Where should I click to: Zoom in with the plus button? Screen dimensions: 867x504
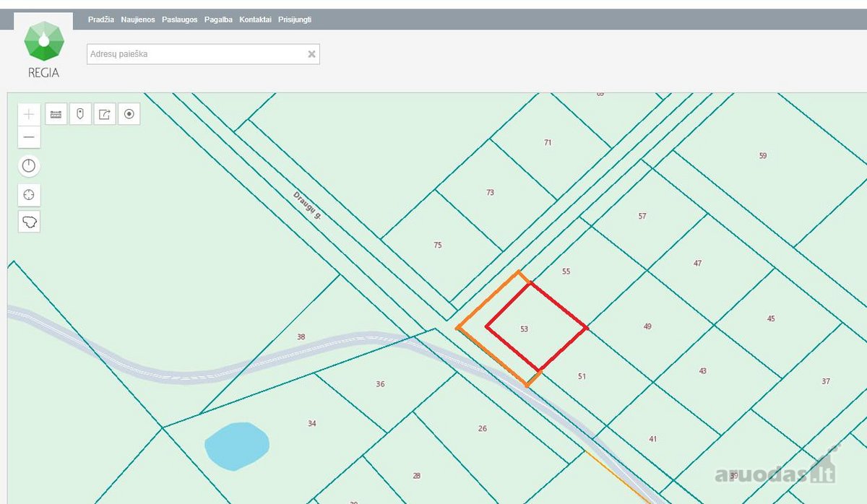(x=29, y=114)
